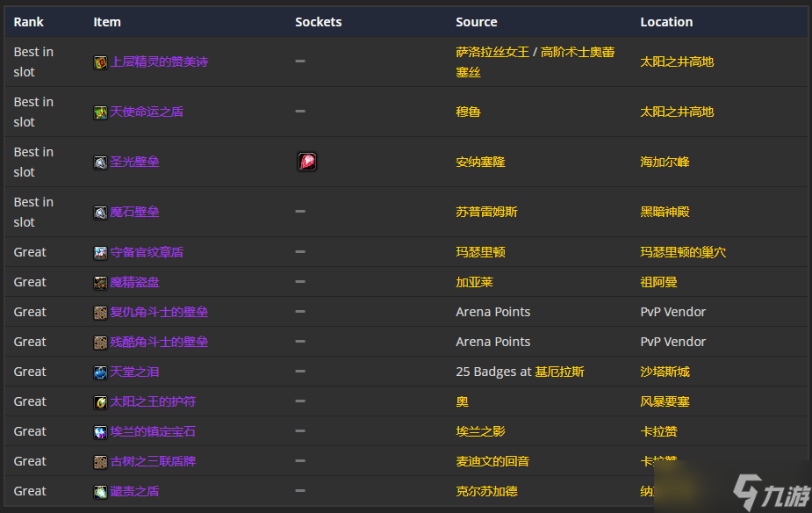
Task: Click the 基厄拉斯 vendor link
Action: 559,372
